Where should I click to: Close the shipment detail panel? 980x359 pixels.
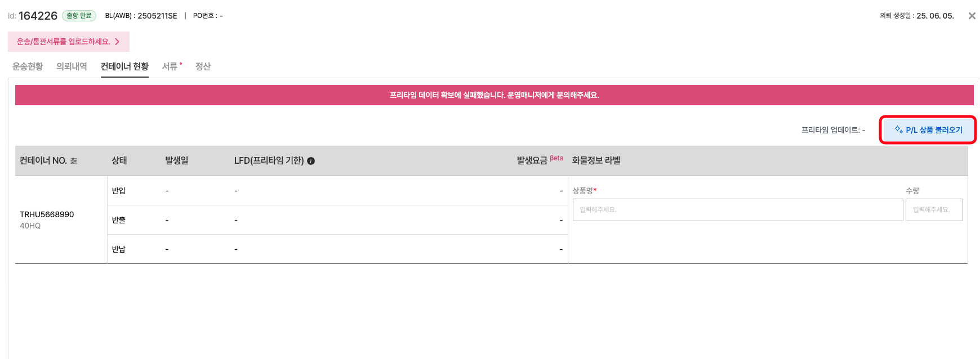(x=972, y=16)
